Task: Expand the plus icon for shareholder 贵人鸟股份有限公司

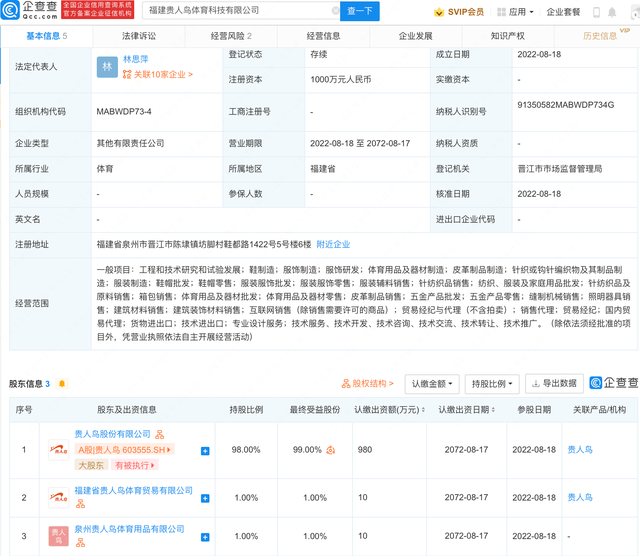Action: [205, 451]
